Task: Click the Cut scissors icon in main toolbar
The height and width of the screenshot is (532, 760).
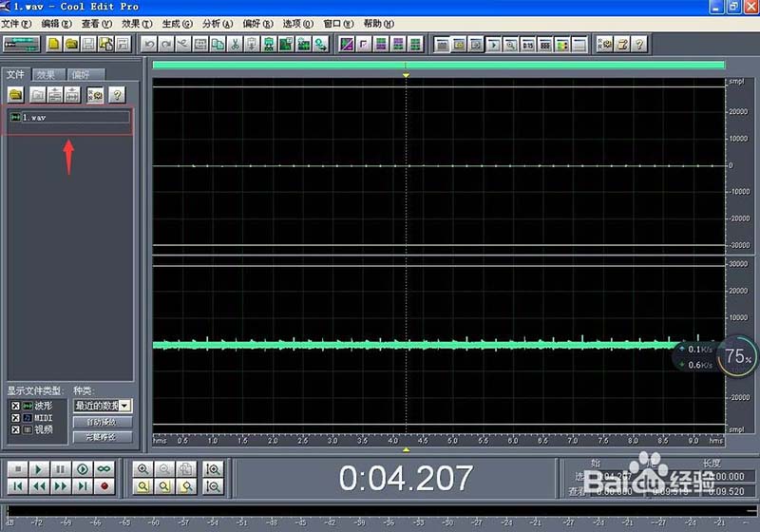Action: [x=235, y=45]
